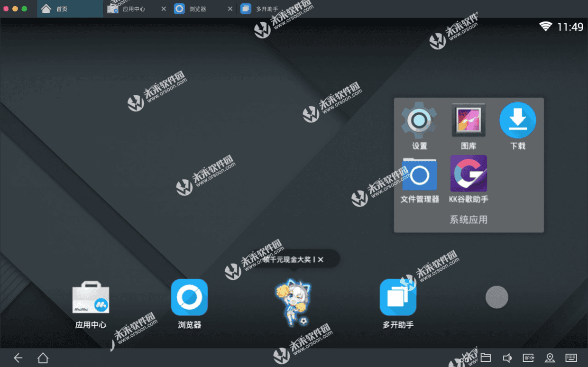Open the 应用中心 app store icon

pos(91,298)
